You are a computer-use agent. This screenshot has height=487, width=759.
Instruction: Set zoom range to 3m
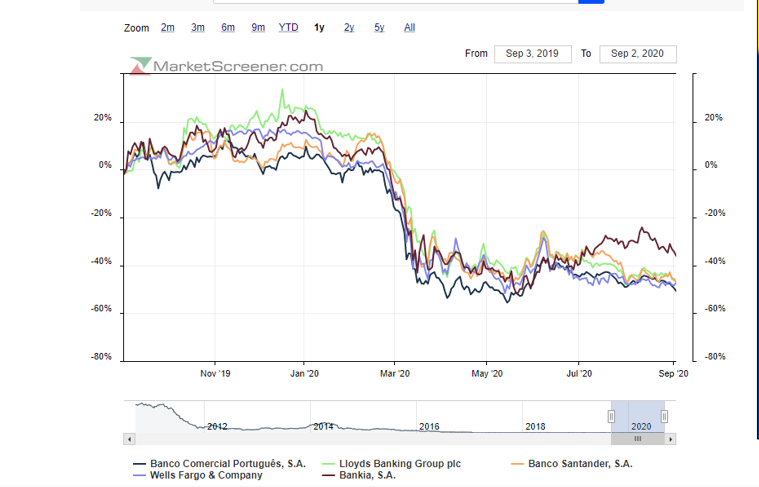pos(197,28)
